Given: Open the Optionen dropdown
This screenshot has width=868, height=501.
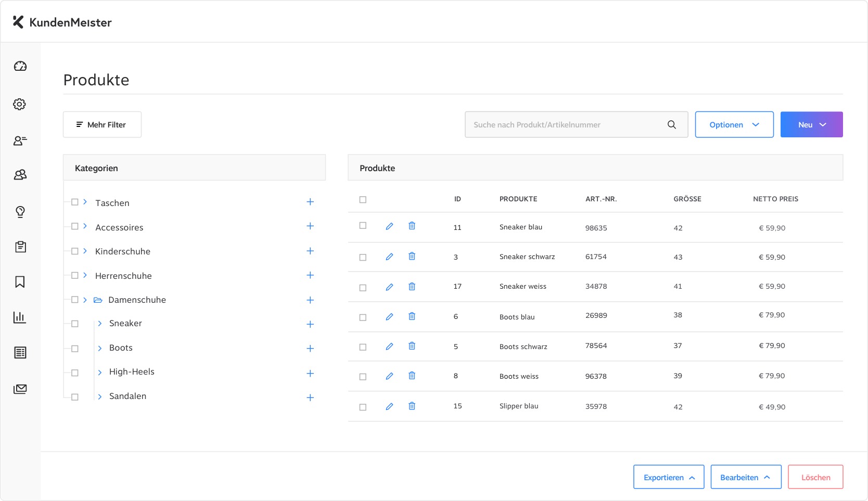Looking at the screenshot, I should (734, 124).
